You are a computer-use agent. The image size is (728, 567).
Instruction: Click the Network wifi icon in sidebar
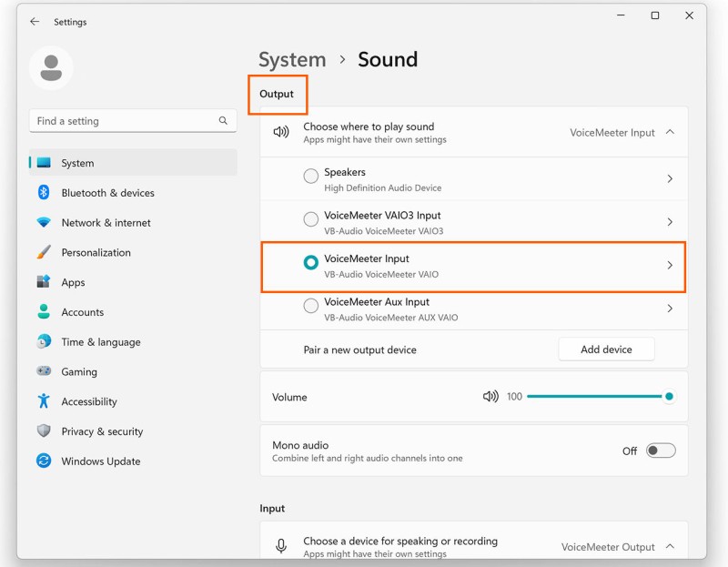[44, 222]
